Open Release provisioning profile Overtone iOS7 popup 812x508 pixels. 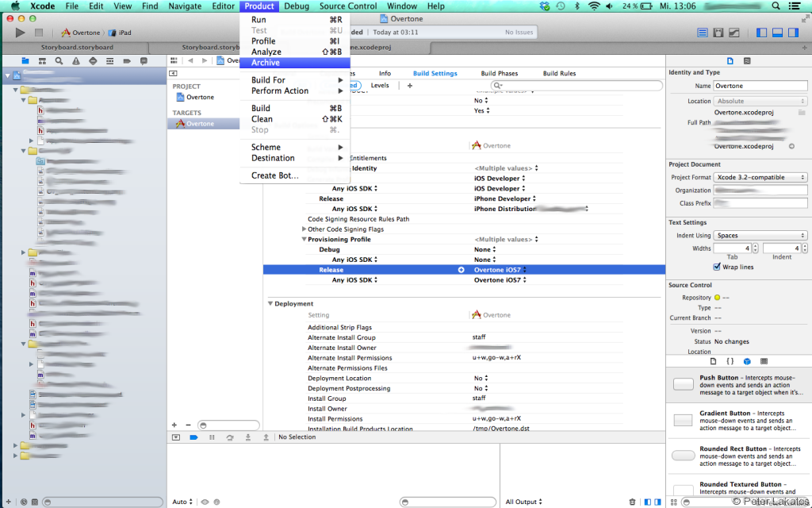coord(500,270)
